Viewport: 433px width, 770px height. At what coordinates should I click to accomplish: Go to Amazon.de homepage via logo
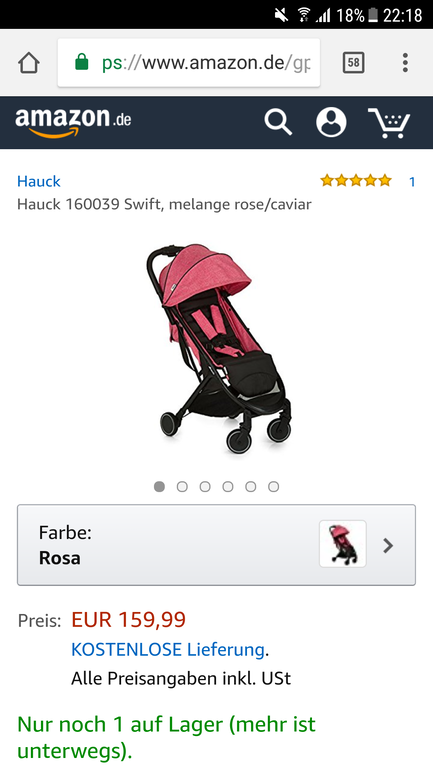[73, 122]
